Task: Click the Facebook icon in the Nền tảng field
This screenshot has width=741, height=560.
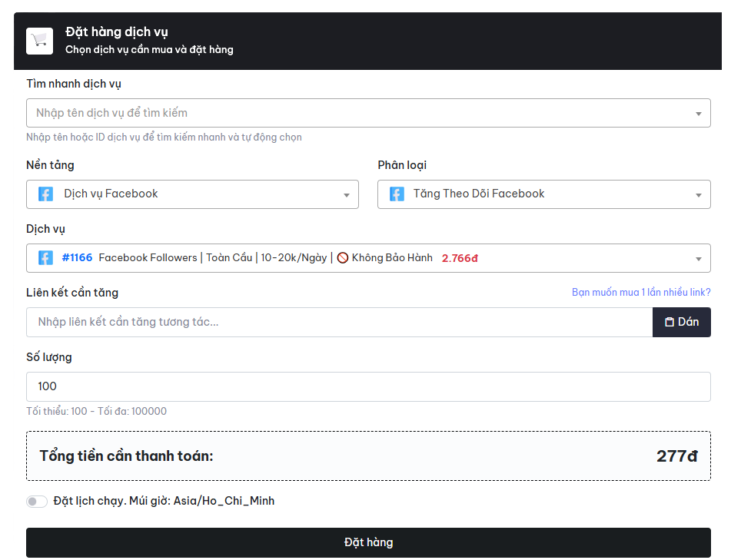Action: coord(46,194)
